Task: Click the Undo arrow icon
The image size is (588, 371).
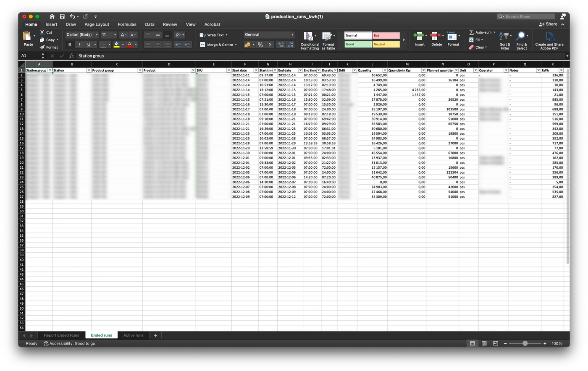Action: point(72,16)
